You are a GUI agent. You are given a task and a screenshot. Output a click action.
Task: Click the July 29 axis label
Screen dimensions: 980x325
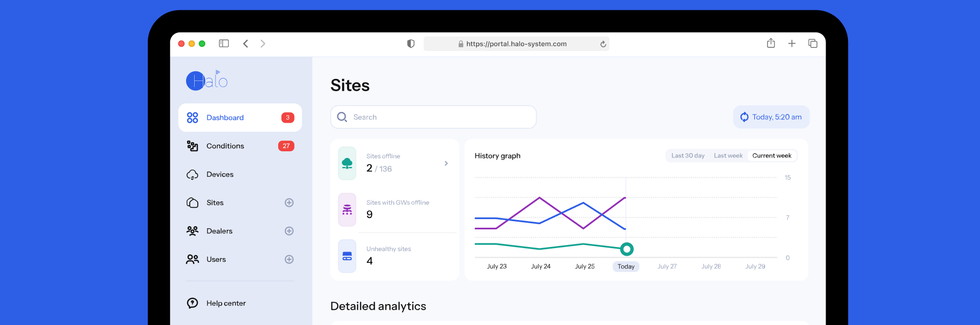[755, 266]
